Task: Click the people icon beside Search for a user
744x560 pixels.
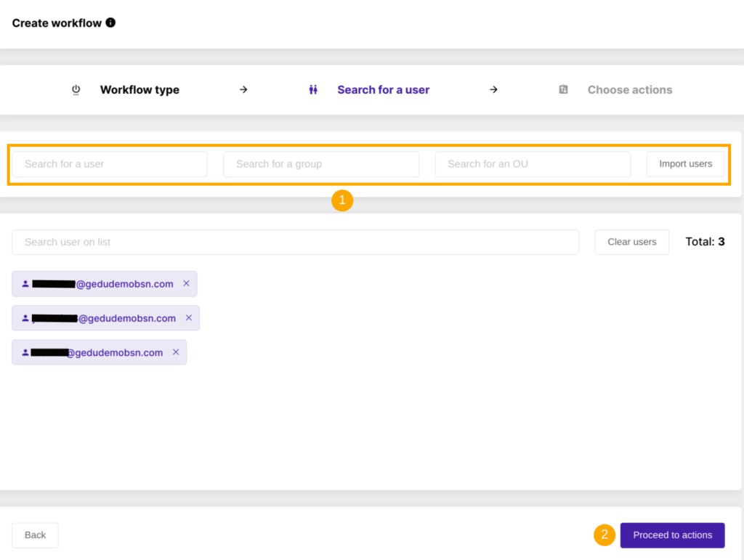Action: 313,90
